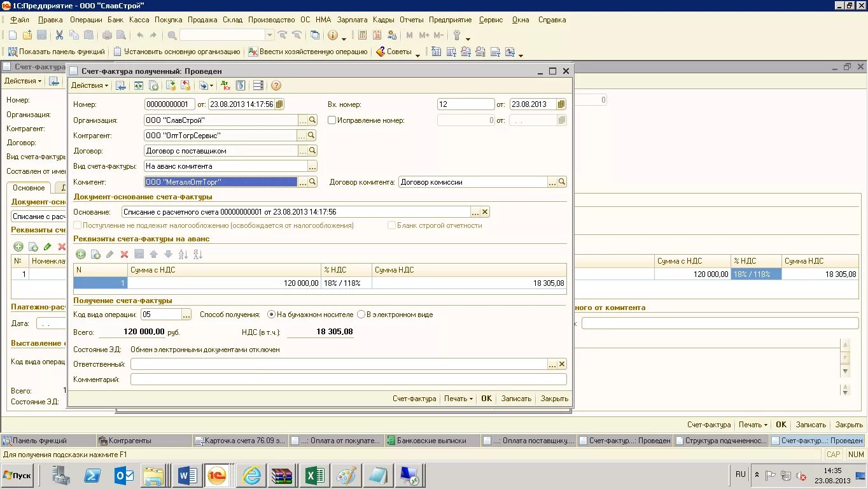This screenshot has width=868, height=489.
Task: Open the calendar icon in main toolbar
Action: tap(377, 36)
